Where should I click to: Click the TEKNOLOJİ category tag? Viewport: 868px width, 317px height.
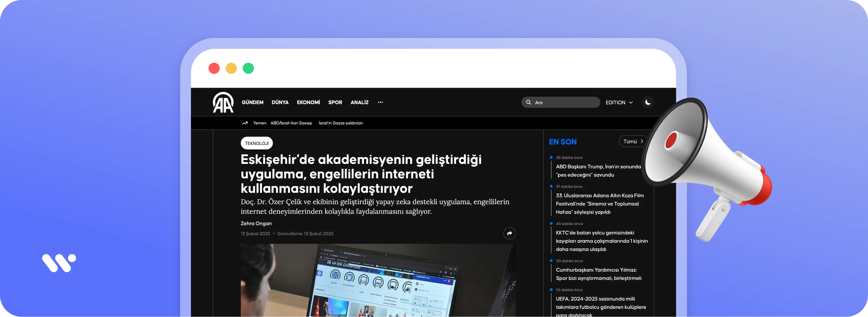(x=257, y=143)
